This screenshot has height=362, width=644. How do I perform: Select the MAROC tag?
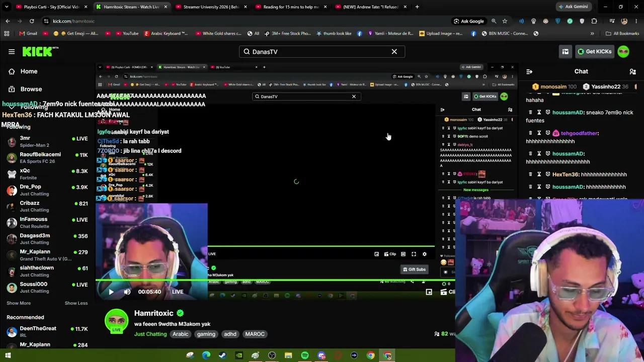point(255,334)
